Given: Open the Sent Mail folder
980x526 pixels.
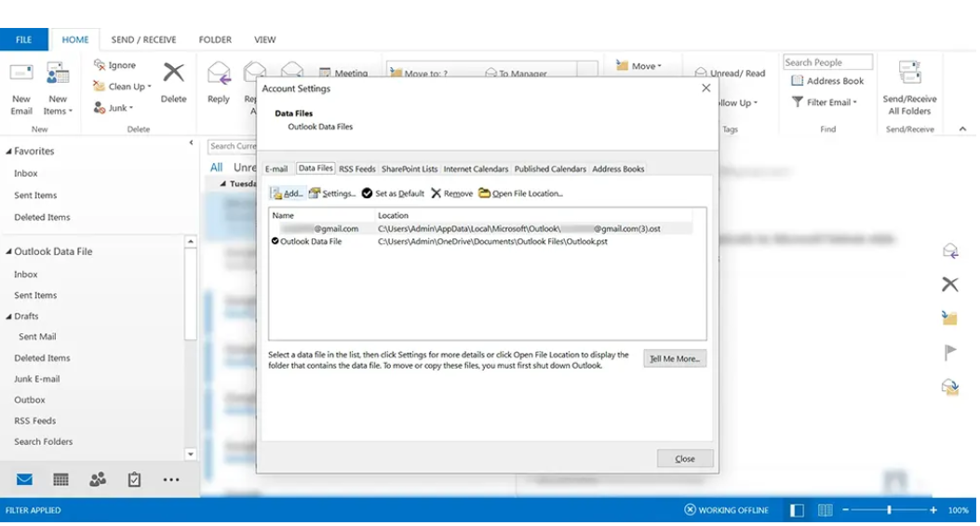Looking at the screenshot, I should coord(37,336).
